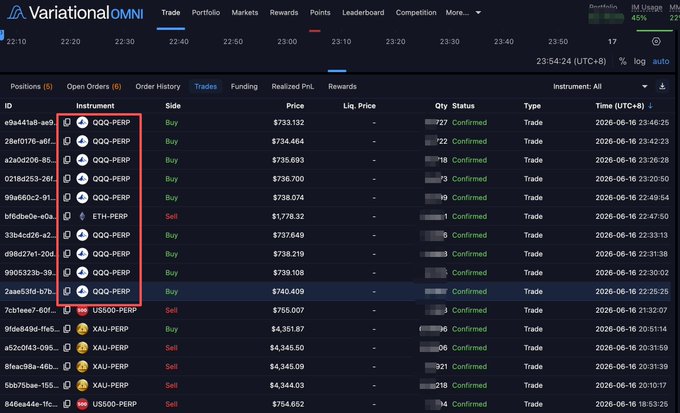Click the XAU-PERP name in the $4,345.50 row
This screenshot has height=413, width=680.
(110, 347)
